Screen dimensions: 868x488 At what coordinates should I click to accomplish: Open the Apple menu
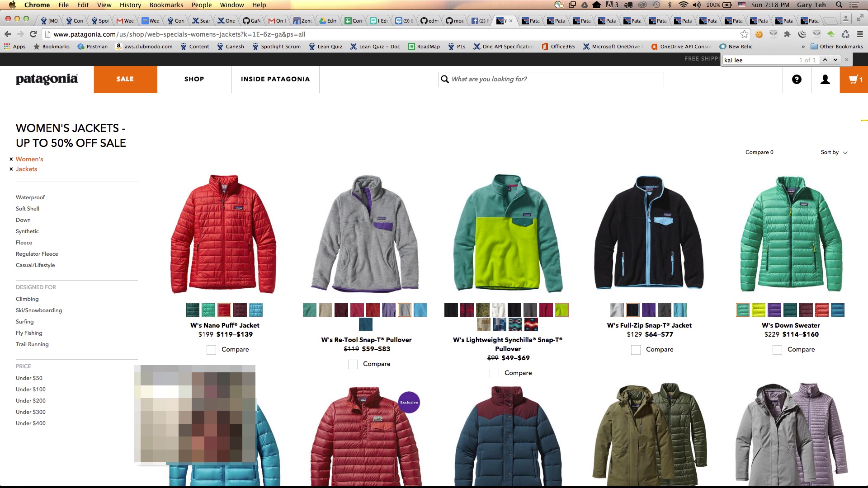click(12, 5)
